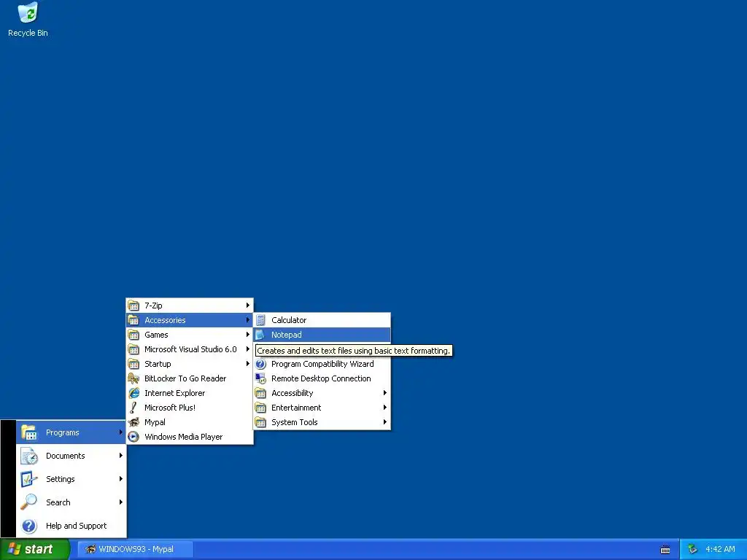
Task: Click the Program Compatibility Wizard icon
Action: (x=260, y=364)
